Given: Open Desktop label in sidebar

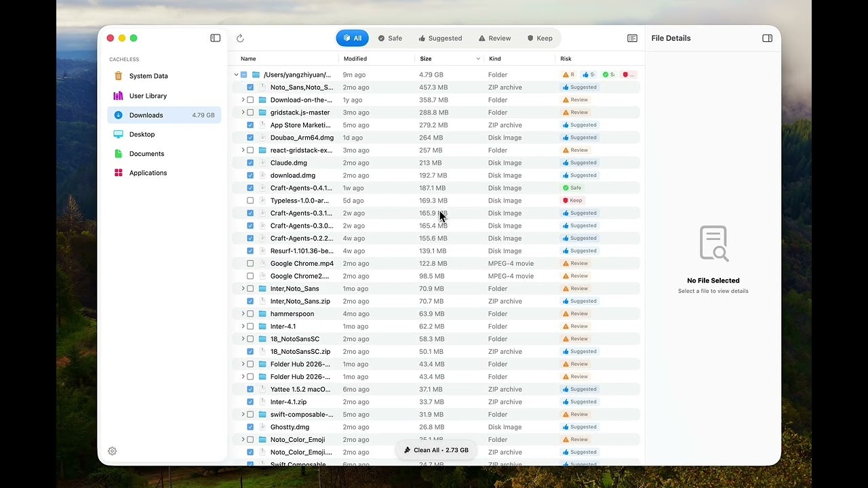Looking at the screenshot, I should click(142, 134).
